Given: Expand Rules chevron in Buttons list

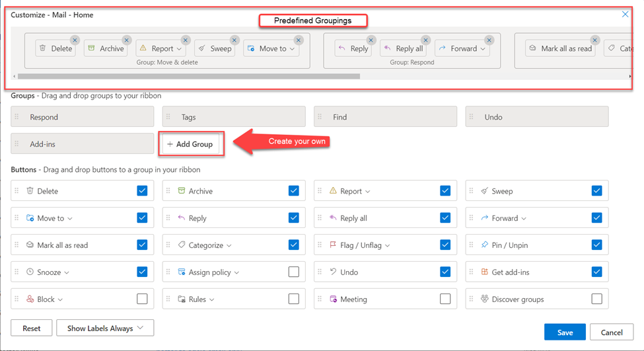Looking at the screenshot, I should coord(212,300).
